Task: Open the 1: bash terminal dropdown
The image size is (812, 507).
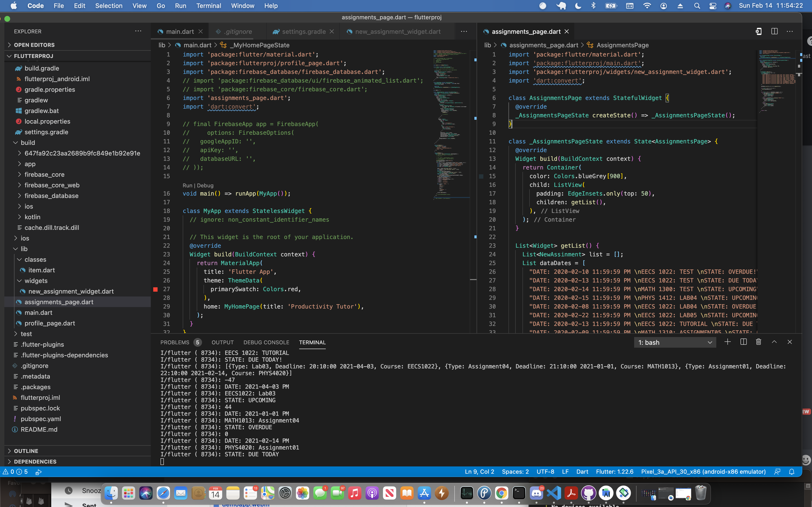Action: (x=675, y=342)
